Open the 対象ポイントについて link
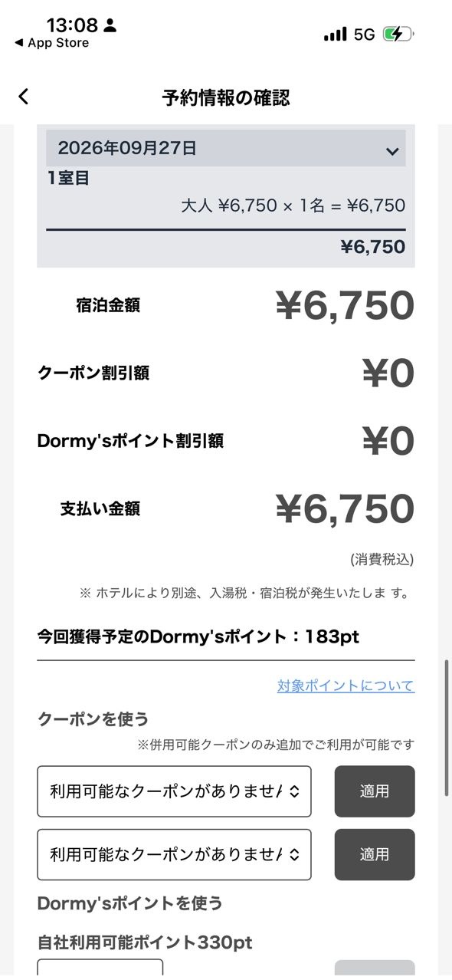The width and height of the screenshot is (452, 980). pos(346,686)
